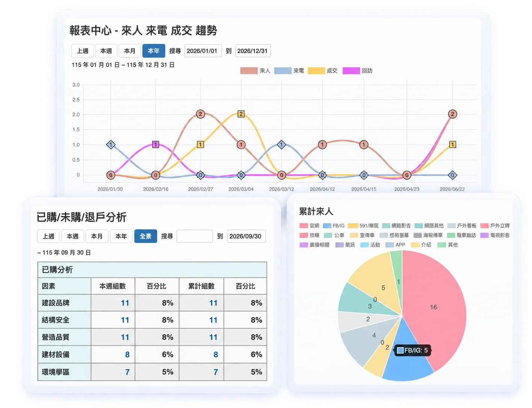Select 上週 in trend report filter
Image resolution: width=532 pixels, height=408 pixels.
click(83, 51)
